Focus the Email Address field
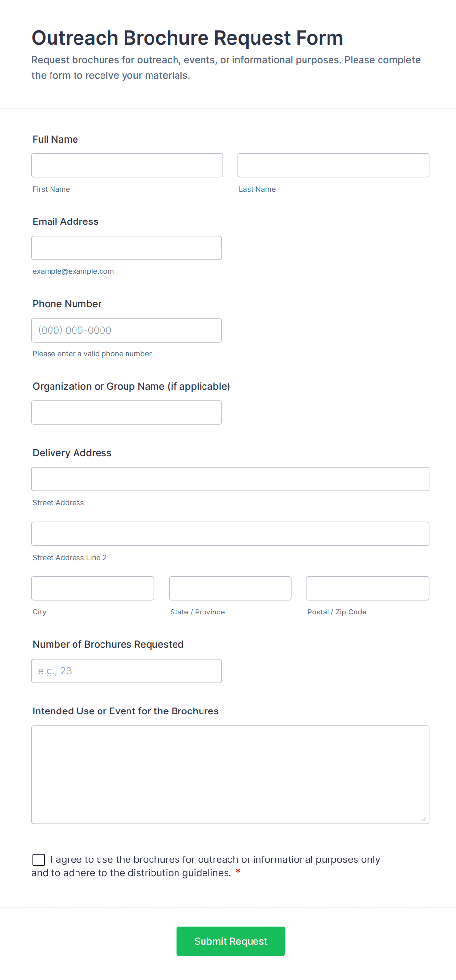This screenshot has height=980, width=456. [127, 248]
